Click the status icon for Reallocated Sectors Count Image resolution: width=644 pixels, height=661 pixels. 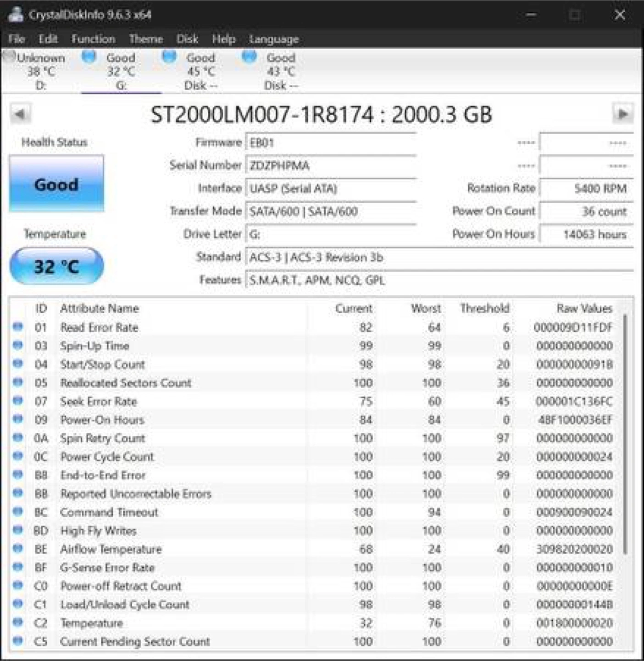tap(18, 382)
